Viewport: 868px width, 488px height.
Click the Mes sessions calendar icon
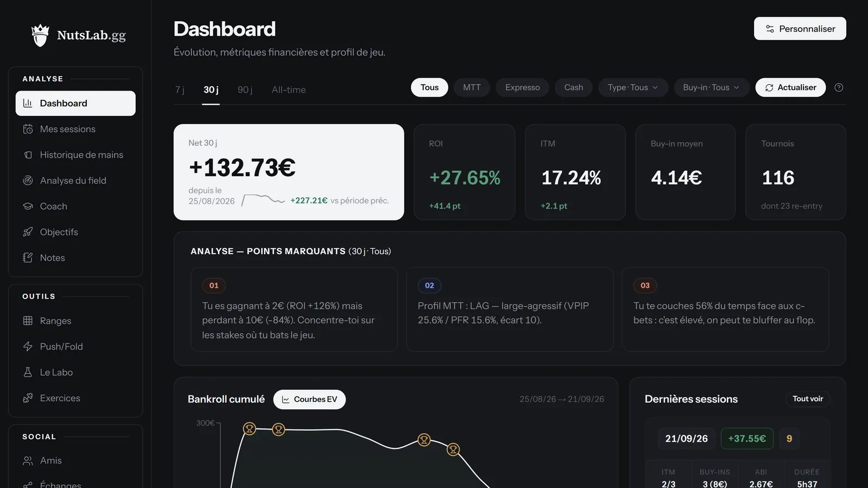coord(28,129)
